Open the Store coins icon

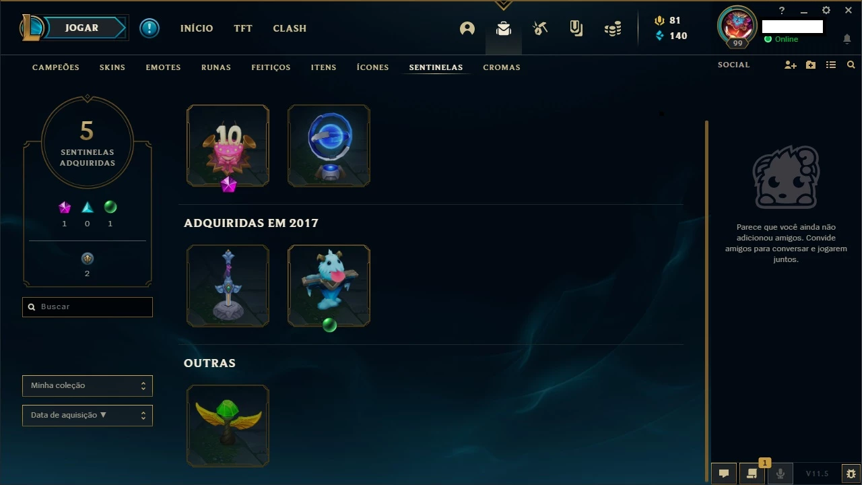pos(613,28)
